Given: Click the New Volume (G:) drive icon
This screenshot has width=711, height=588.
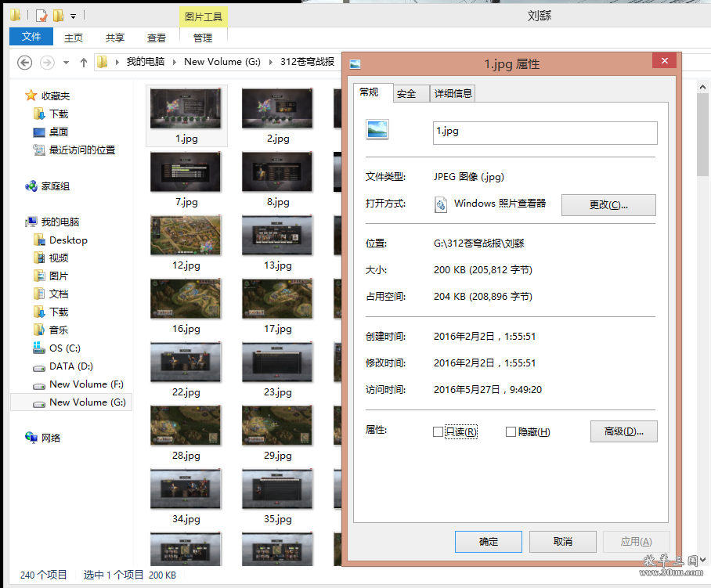Looking at the screenshot, I should click(39, 403).
